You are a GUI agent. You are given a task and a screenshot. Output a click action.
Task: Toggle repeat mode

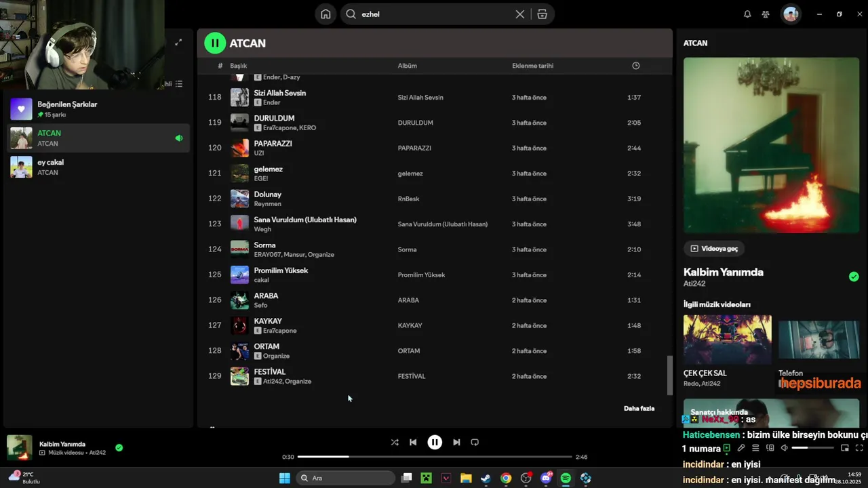pos(475,443)
